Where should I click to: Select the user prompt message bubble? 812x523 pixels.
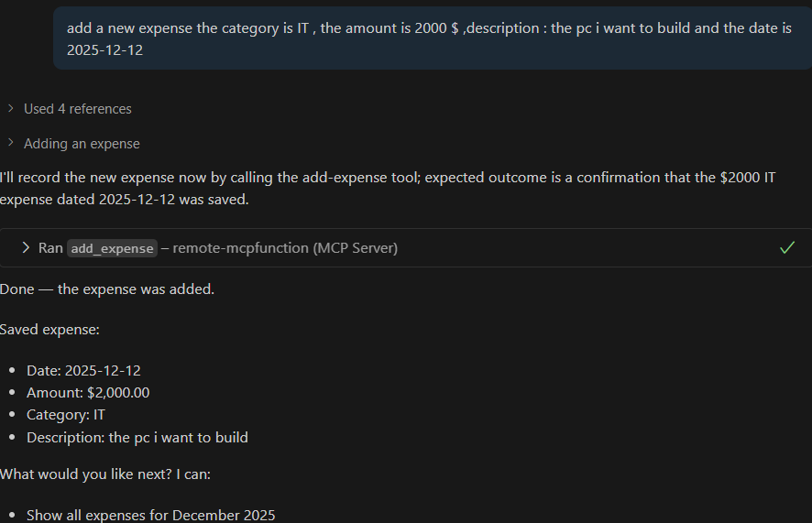431,38
